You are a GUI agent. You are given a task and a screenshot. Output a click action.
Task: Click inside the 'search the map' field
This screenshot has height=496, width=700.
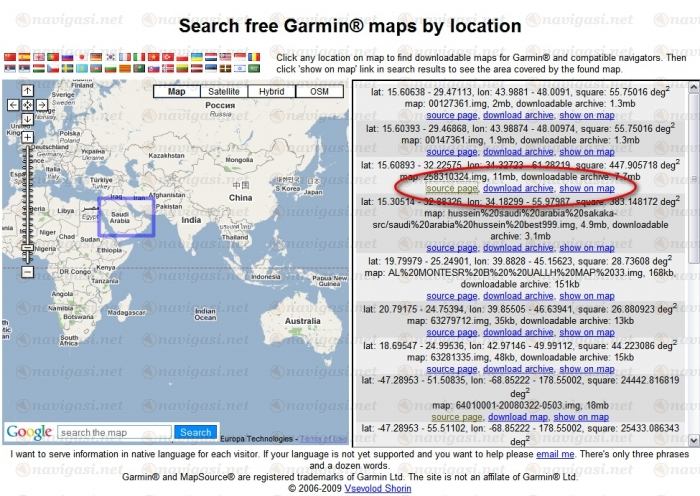click(114, 432)
